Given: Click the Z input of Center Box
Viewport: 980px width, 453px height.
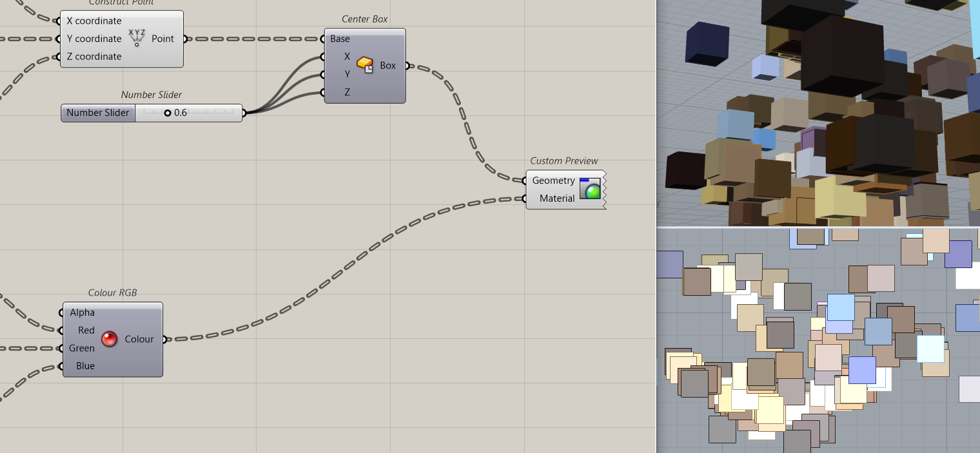Looking at the screenshot, I should pos(347,92).
